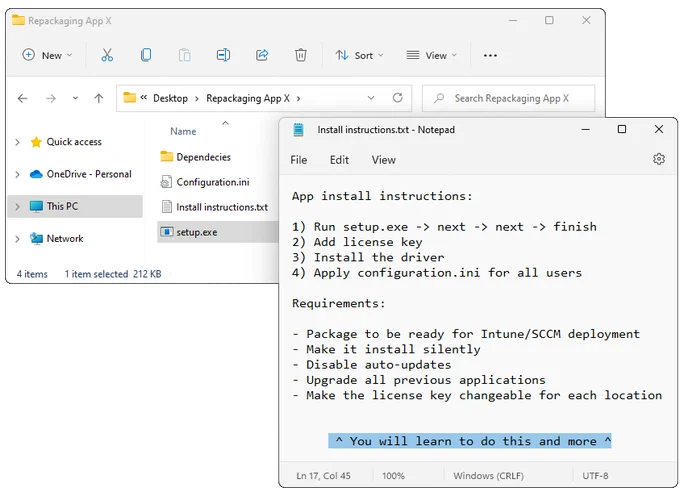Screen dimensions: 680x496
Task: Click the Name column header
Action: click(x=183, y=131)
